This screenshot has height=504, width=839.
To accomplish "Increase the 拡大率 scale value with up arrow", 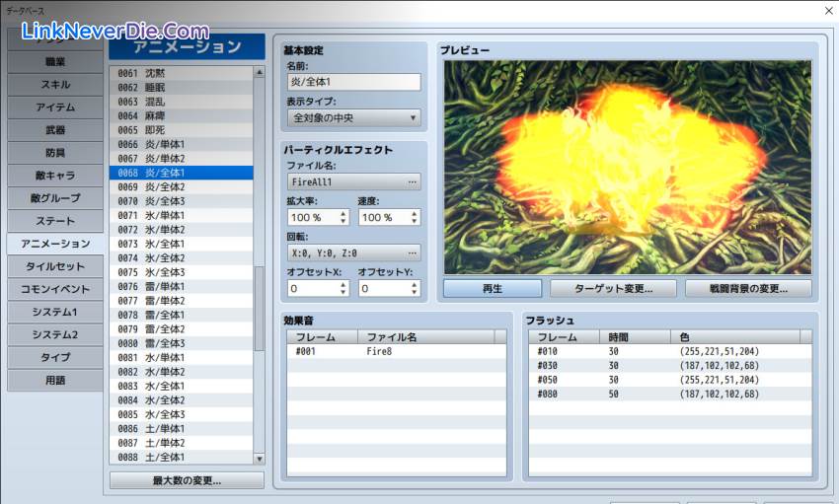I will pyautogui.click(x=343, y=213).
